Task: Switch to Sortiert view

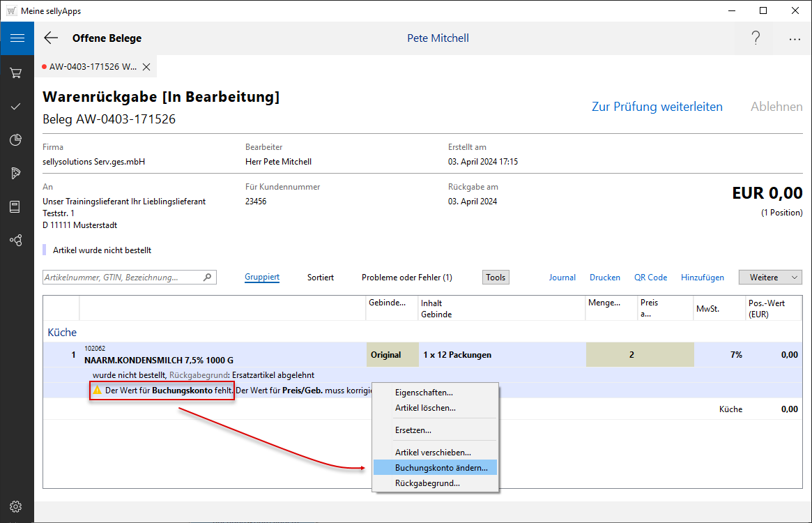Action: point(321,278)
